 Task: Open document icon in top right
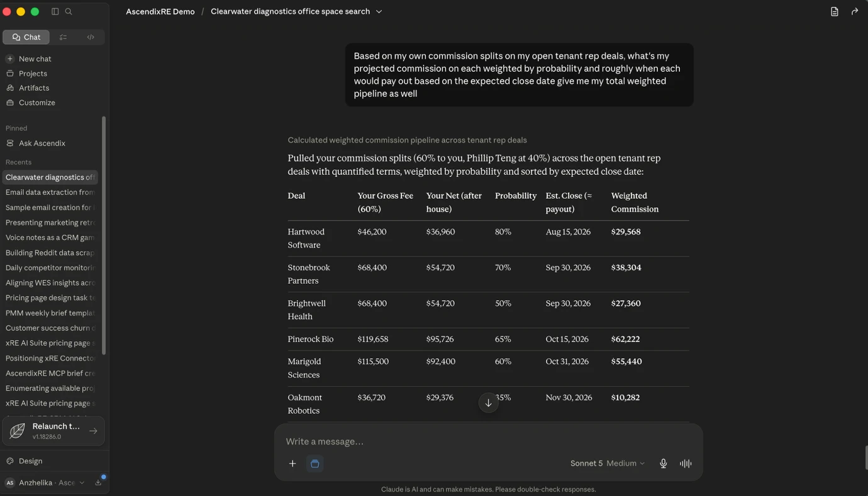click(834, 11)
